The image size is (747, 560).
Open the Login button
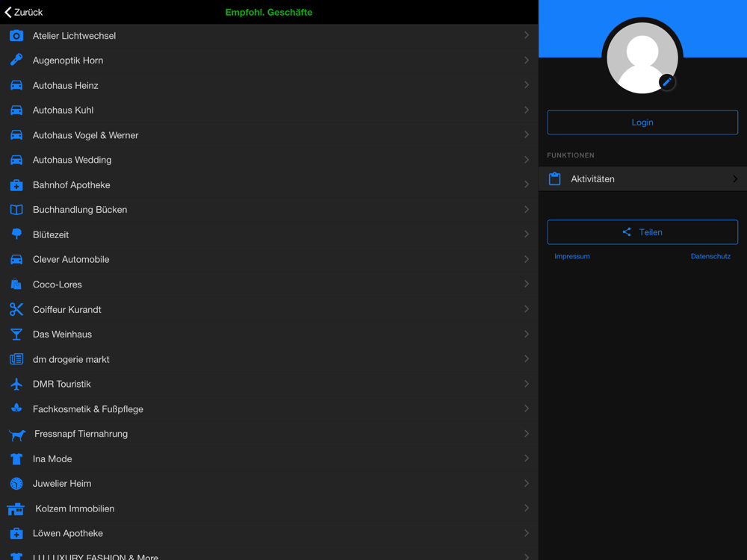[x=642, y=122]
